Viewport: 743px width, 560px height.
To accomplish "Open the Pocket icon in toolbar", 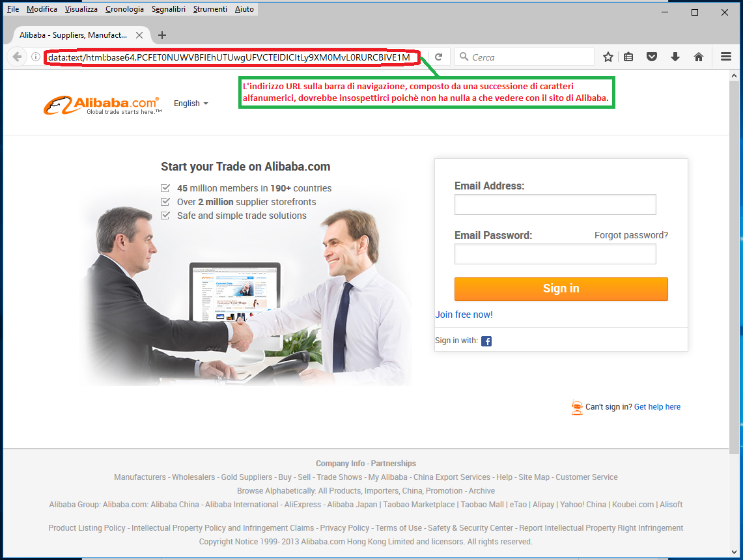I will 652,57.
